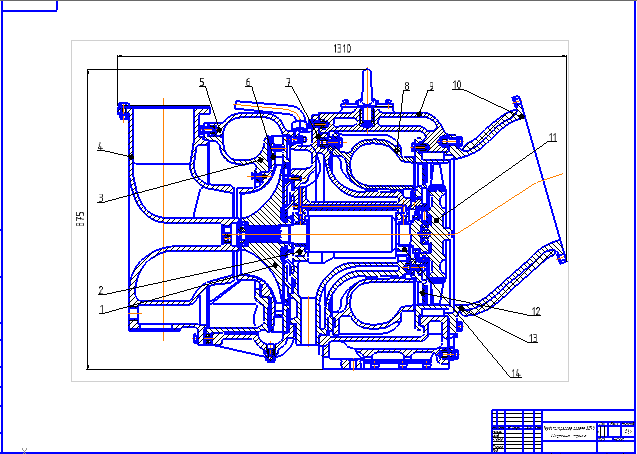Click part callout number 5
Screen dimensions: 637x454
(x=201, y=82)
